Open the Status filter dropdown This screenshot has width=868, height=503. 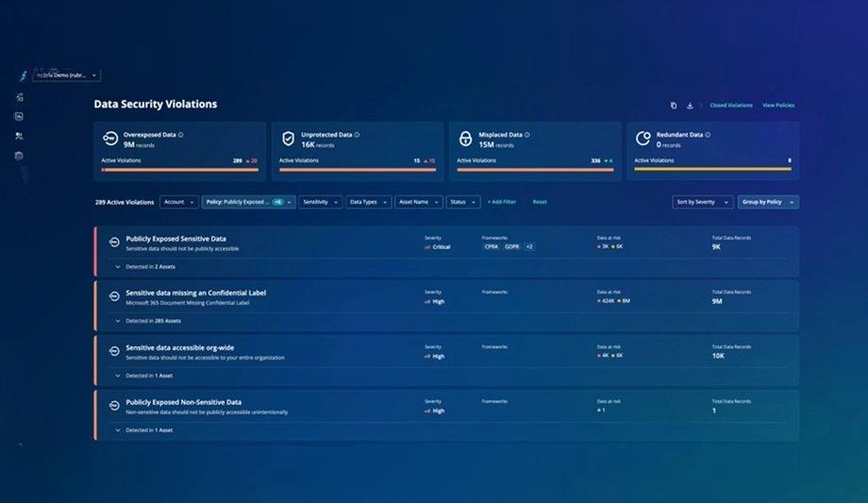coord(463,202)
